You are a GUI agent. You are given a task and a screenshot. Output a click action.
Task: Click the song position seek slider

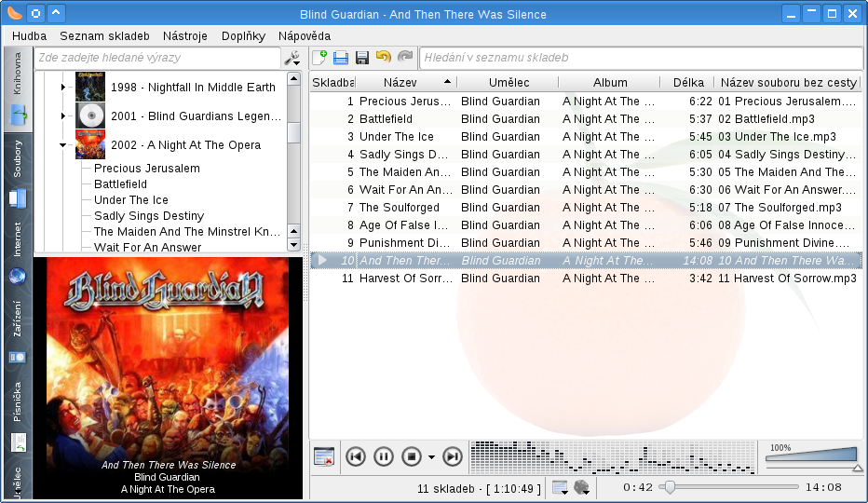click(x=729, y=487)
